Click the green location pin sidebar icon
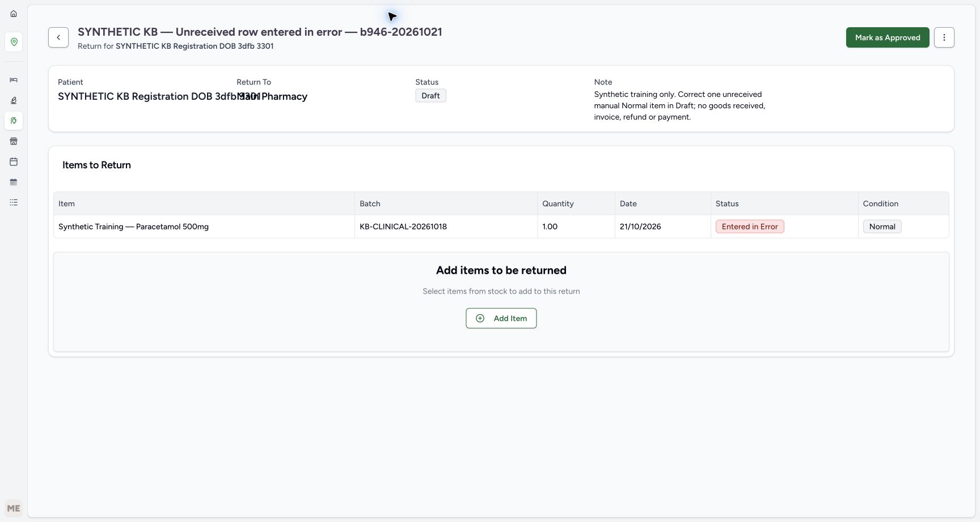The height and width of the screenshot is (522, 980). click(x=14, y=42)
